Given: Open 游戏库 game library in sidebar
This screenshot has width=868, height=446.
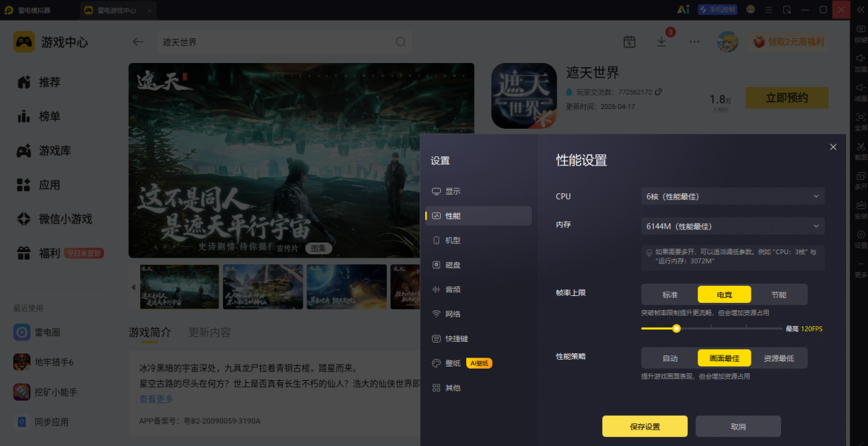Looking at the screenshot, I should point(44,151).
